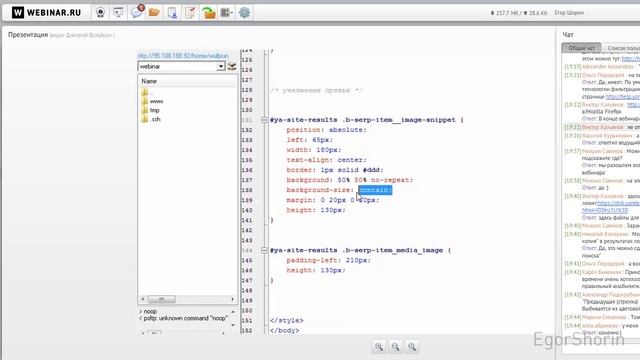Screen dimensions: 640x360
Task: Open the link in the top chat message
Action: 631,59
